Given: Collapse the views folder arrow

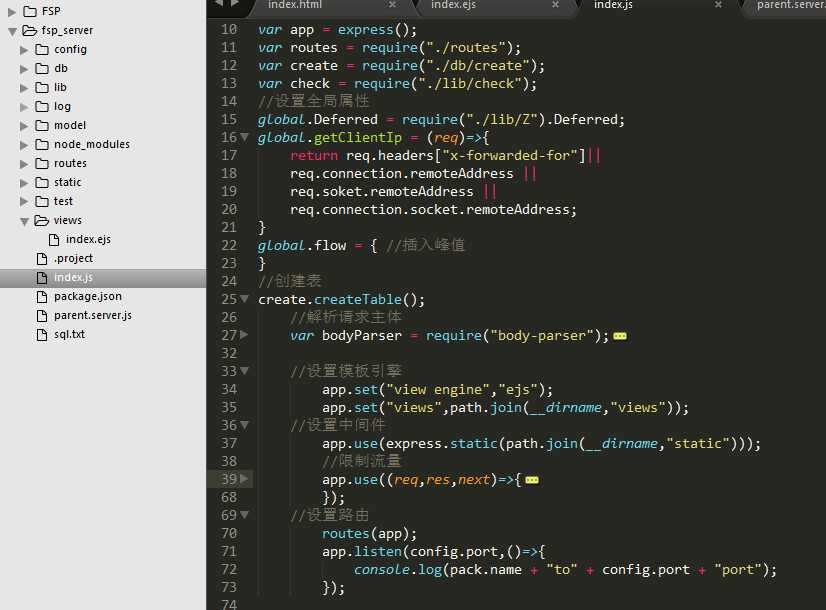Looking at the screenshot, I should click(x=24, y=222).
